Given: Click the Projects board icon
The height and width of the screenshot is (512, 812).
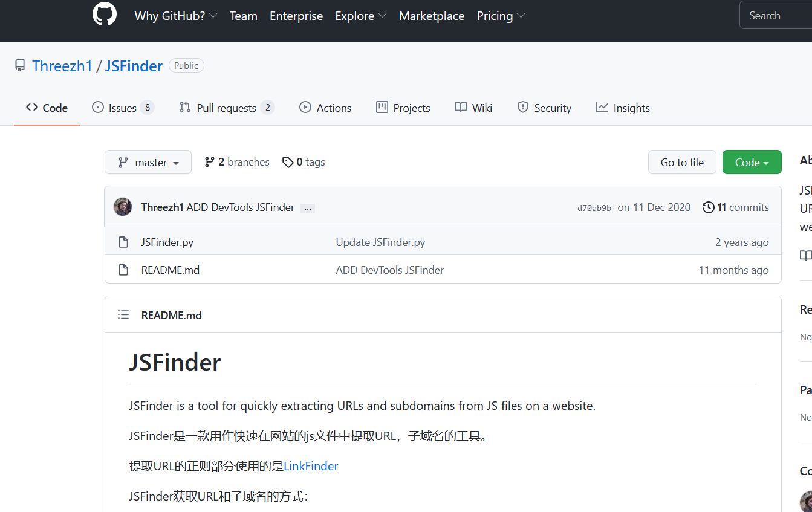Looking at the screenshot, I should coord(382,107).
